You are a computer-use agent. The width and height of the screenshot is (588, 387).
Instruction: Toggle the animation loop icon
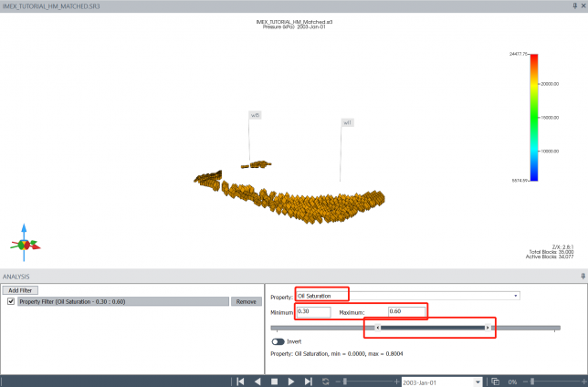[325, 381]
